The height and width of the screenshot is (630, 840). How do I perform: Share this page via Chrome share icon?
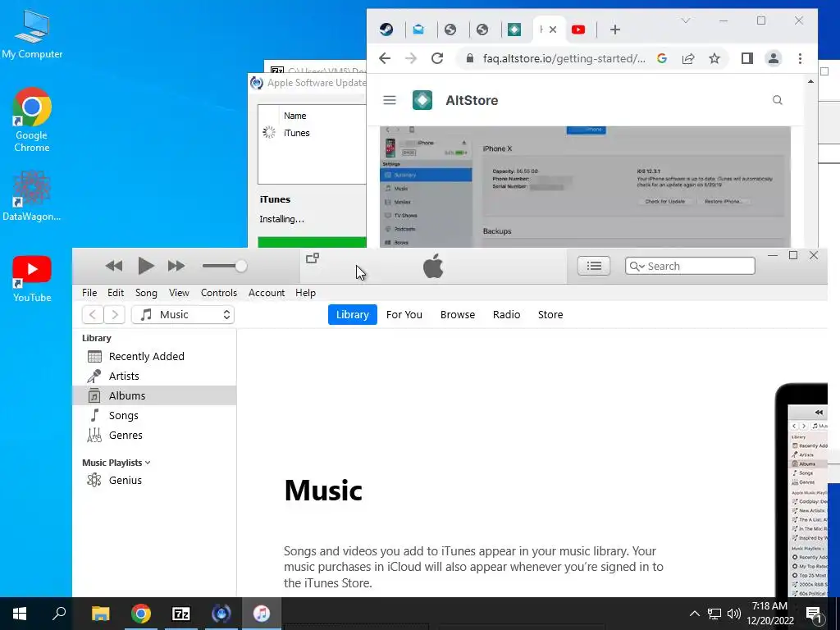[688, 58]
